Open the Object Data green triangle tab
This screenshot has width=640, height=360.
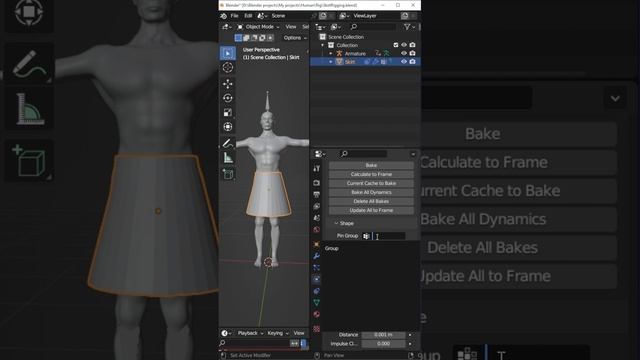316,302
